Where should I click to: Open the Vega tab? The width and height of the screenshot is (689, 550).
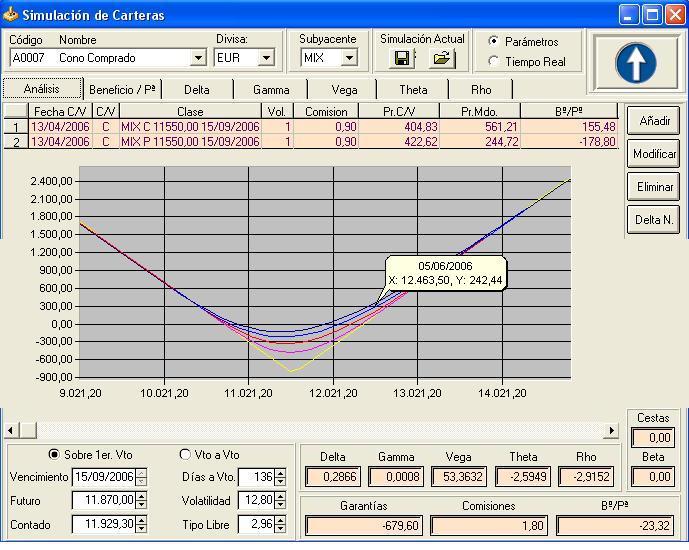(344, 90)
